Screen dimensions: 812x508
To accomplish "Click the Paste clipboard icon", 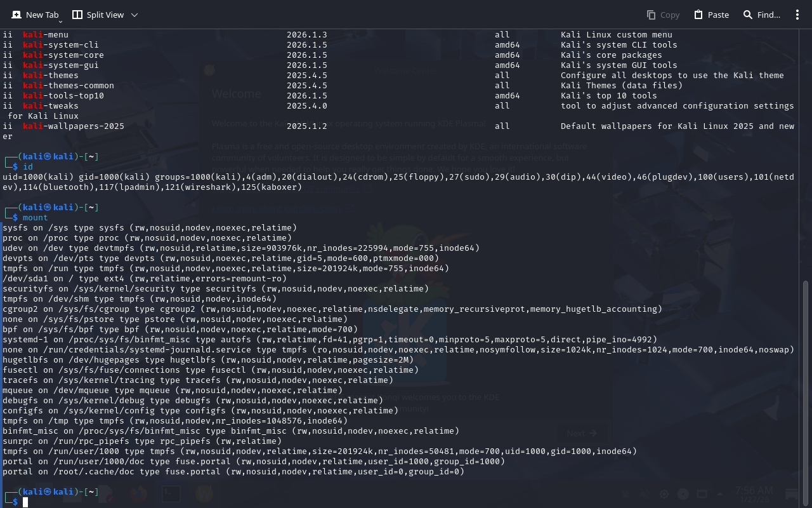I will pos(698,15).
